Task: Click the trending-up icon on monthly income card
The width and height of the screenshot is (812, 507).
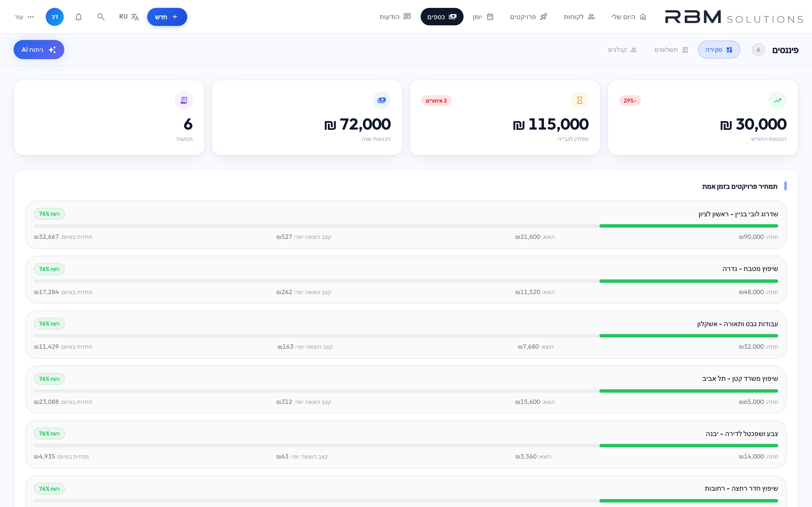Action: (x=777, y=100)
